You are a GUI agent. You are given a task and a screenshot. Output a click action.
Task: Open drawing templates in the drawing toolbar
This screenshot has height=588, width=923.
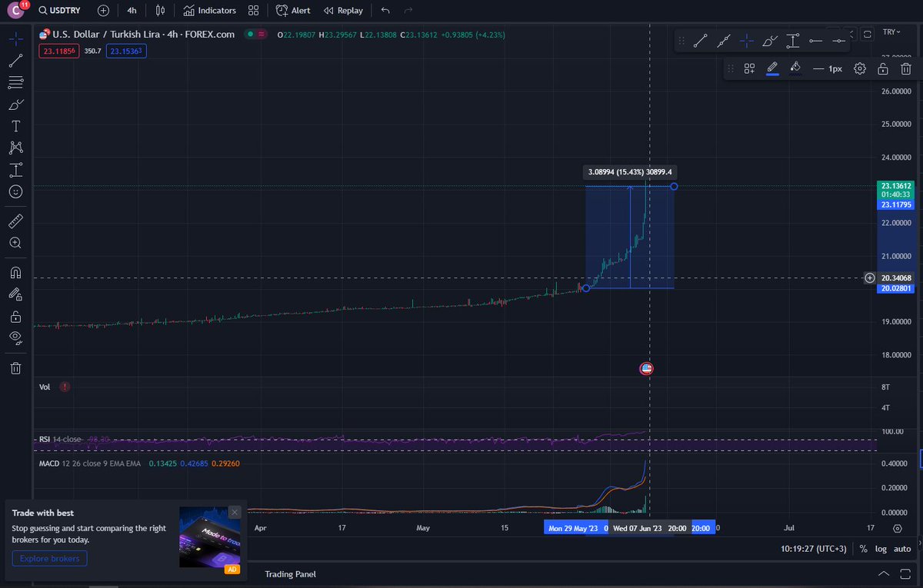click(x=749, y=68)
